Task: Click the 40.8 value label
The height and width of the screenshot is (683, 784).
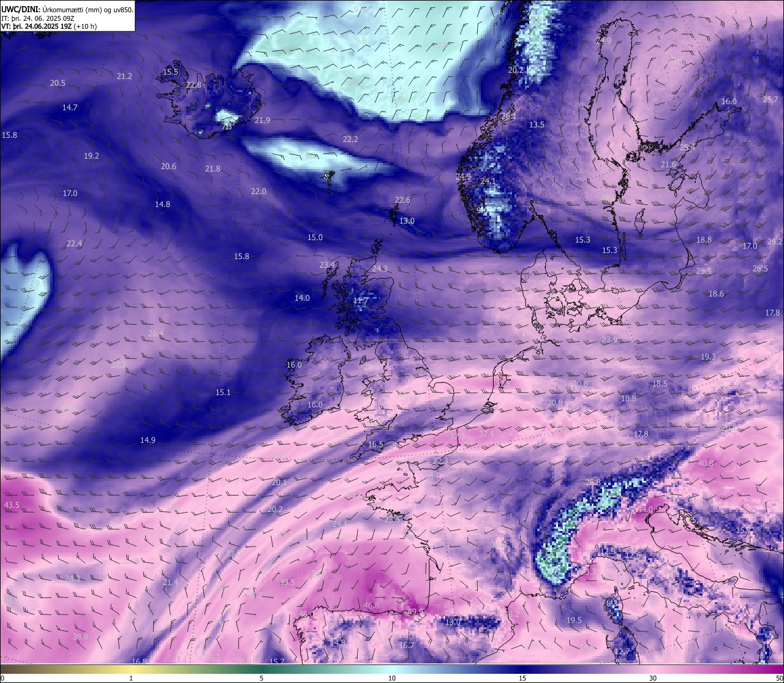Action: (706, 463)
